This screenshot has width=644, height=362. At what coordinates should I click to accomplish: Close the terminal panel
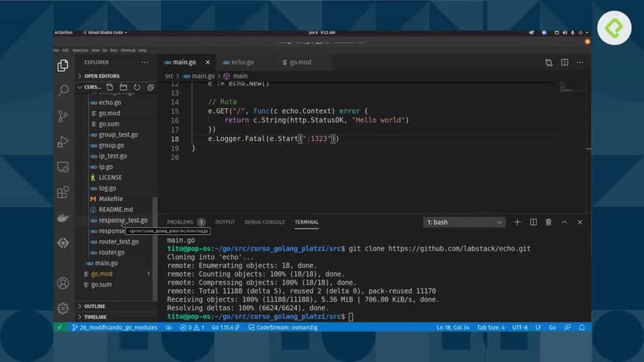[580, 222]
